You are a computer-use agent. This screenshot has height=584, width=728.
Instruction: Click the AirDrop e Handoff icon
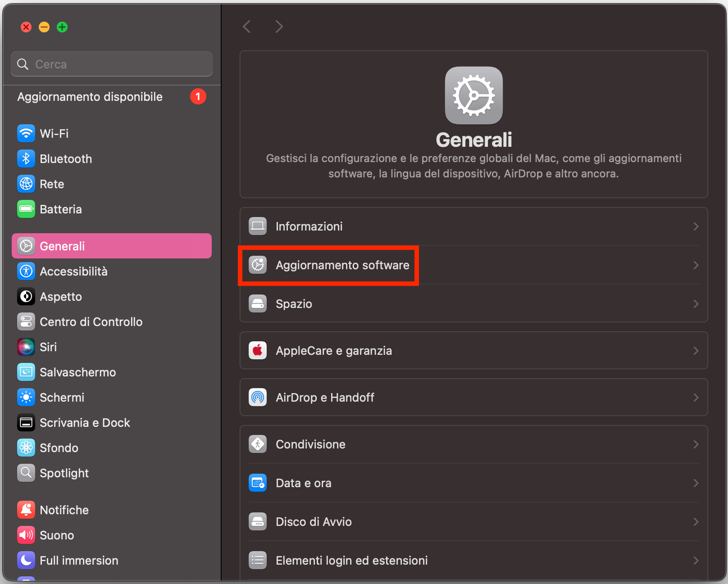[x=258, y=397]
